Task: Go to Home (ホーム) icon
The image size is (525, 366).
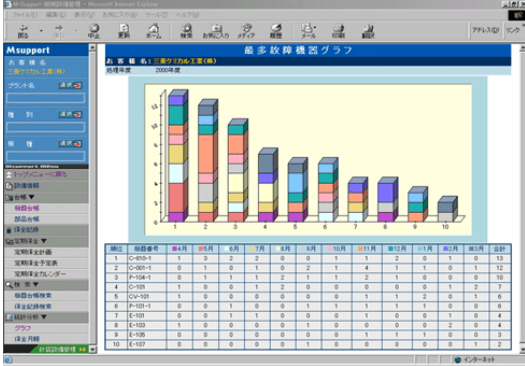Action: (154, 31)
